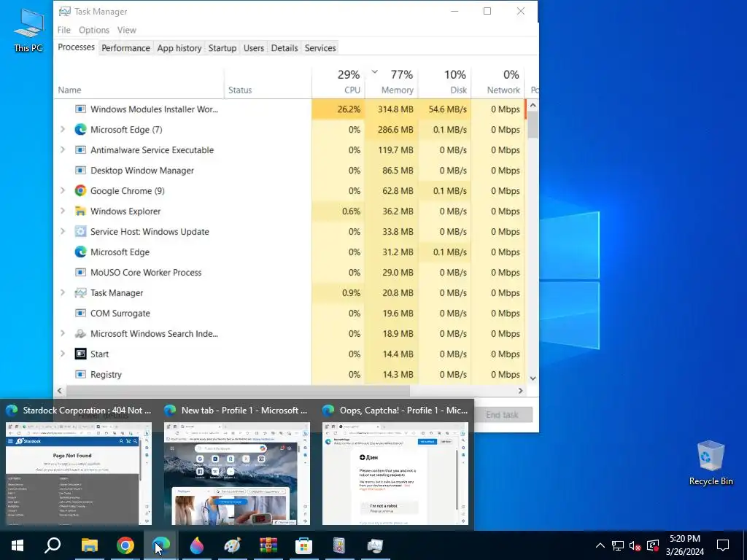Image resolution: width=747 pixels, height=560 pixels.
Task: Expand the Microsoft Windows Search Indexer group
Action: [x=63, y=334]
